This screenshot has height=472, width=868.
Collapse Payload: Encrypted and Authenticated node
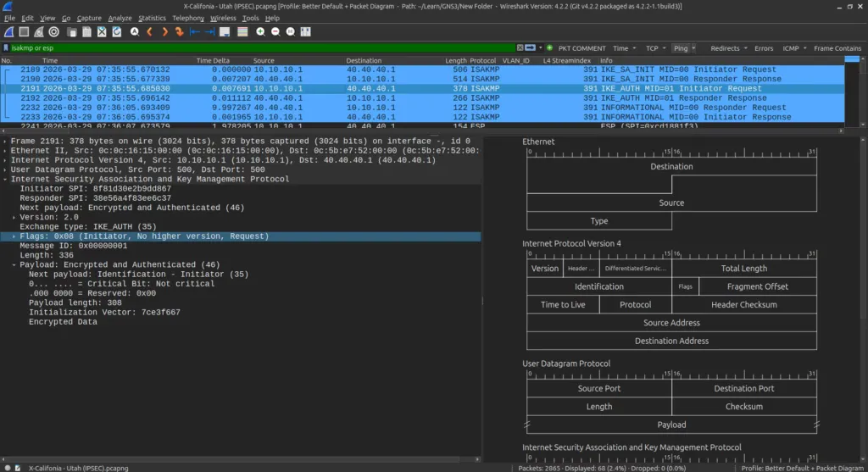(14, 265)
